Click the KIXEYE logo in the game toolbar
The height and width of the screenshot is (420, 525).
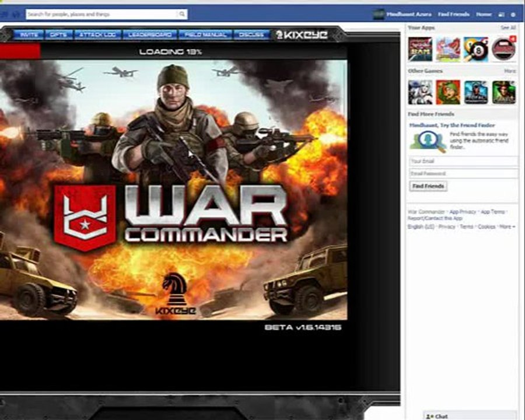coord(302,34)
